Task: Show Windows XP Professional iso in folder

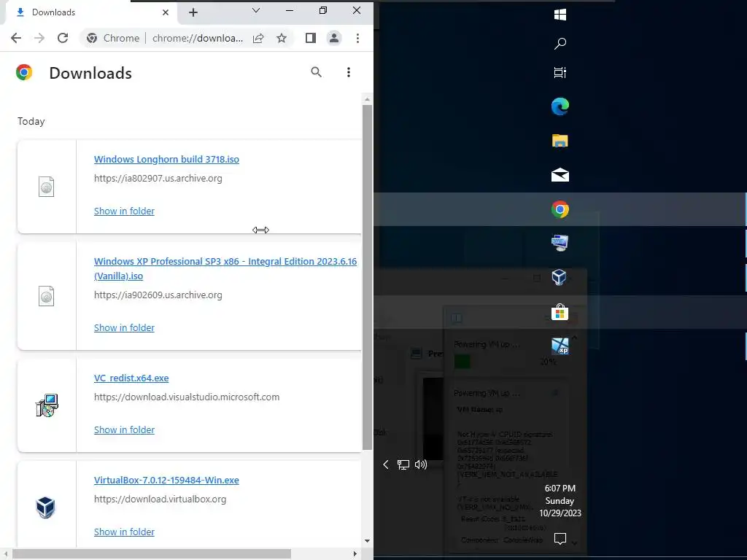Action: coord(124,327)
